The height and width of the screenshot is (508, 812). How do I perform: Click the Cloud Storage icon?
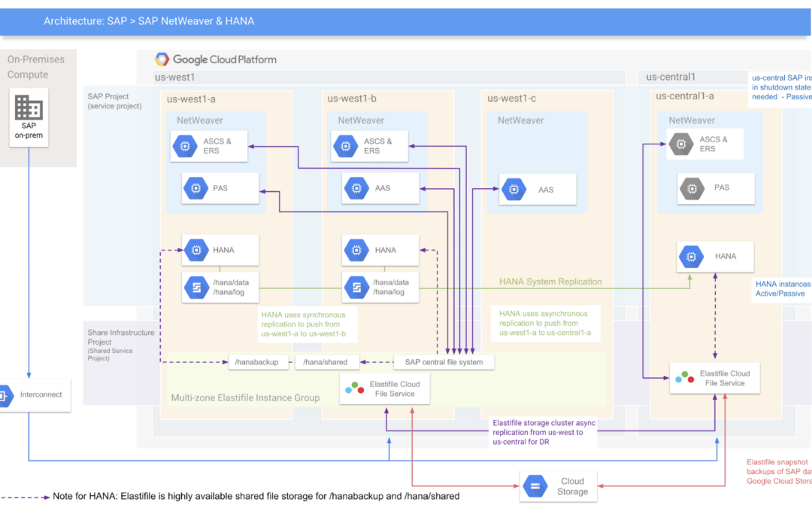[535, 486]
